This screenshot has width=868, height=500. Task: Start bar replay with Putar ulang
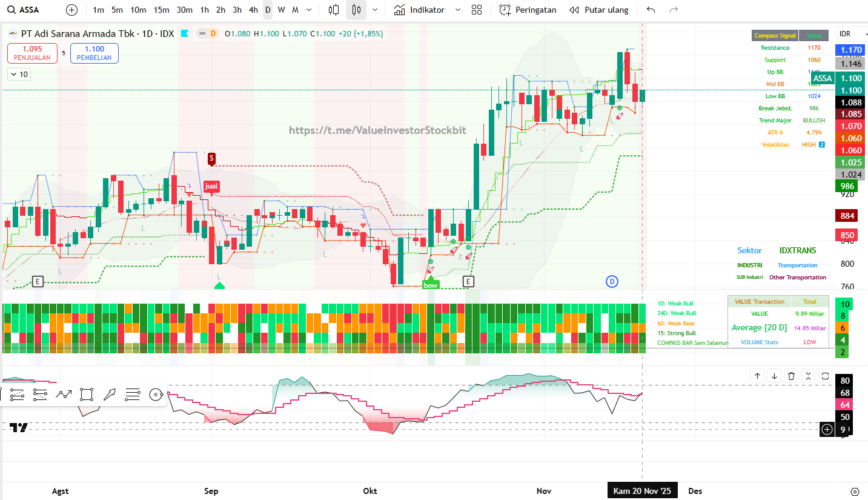598,10
